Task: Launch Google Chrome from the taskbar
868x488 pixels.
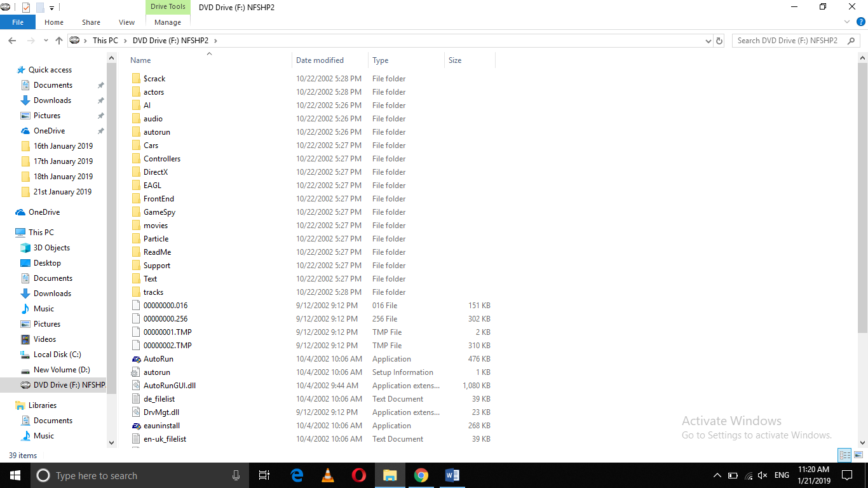Action: [421, 475]
